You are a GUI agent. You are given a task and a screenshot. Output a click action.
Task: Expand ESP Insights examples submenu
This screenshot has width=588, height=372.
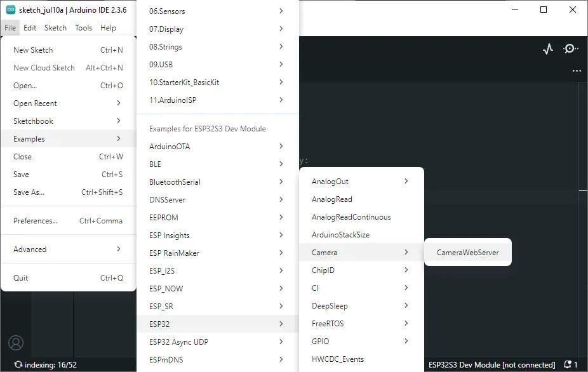(x=218, y=235)
